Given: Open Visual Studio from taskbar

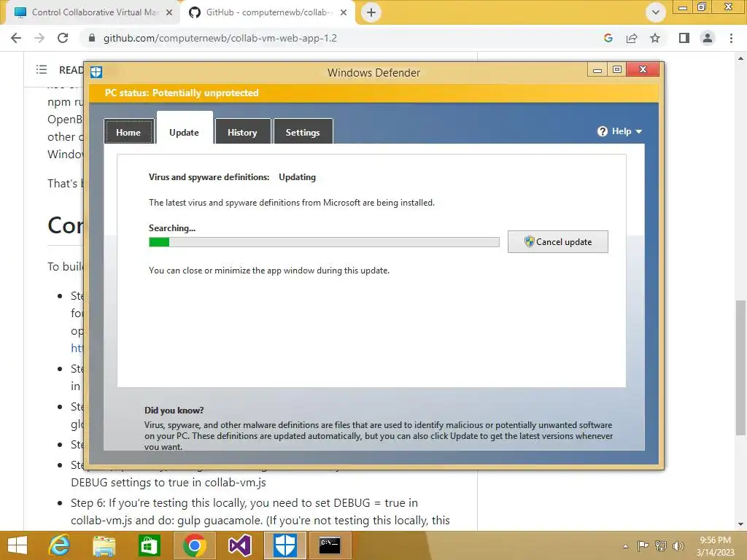Looking at the screenshot, I should (239, 545).
